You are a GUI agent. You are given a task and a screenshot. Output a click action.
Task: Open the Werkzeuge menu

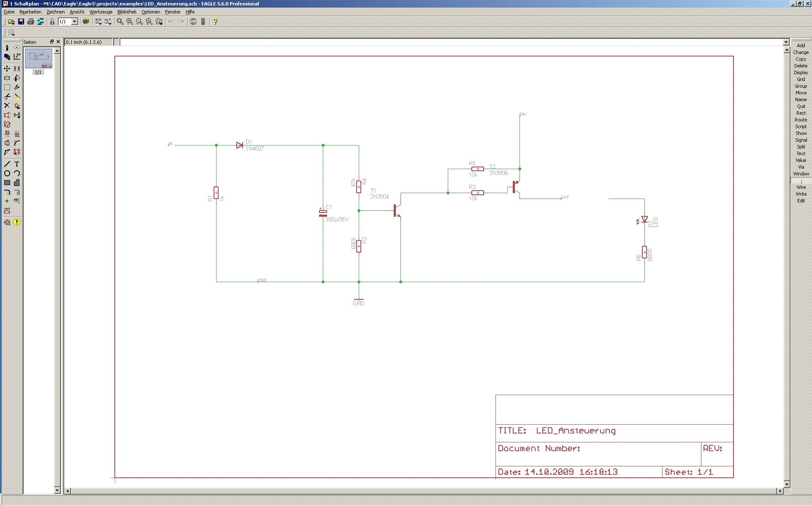[x=101, y=12]
